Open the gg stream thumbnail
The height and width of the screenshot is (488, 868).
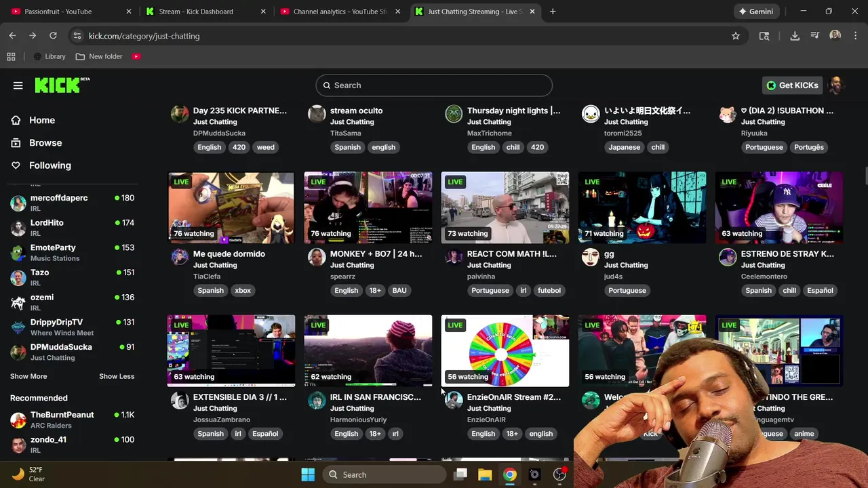(x=642, y=207)
